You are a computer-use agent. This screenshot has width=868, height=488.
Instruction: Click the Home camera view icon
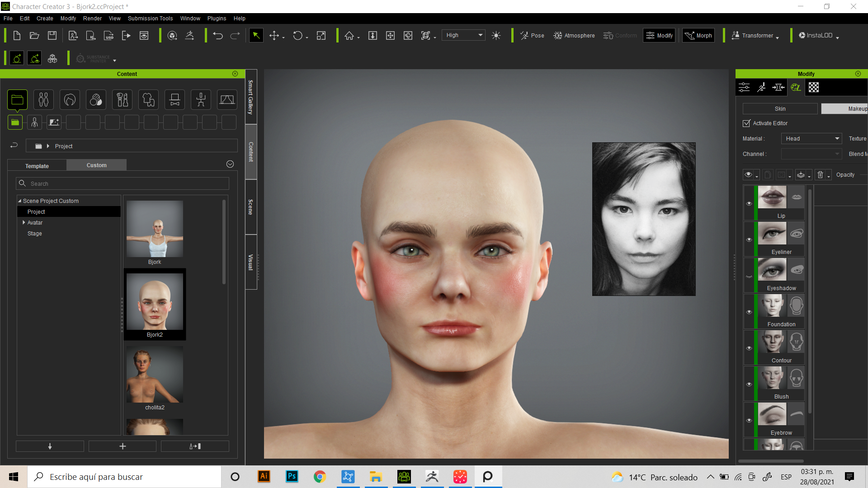(x=349, y=36)
